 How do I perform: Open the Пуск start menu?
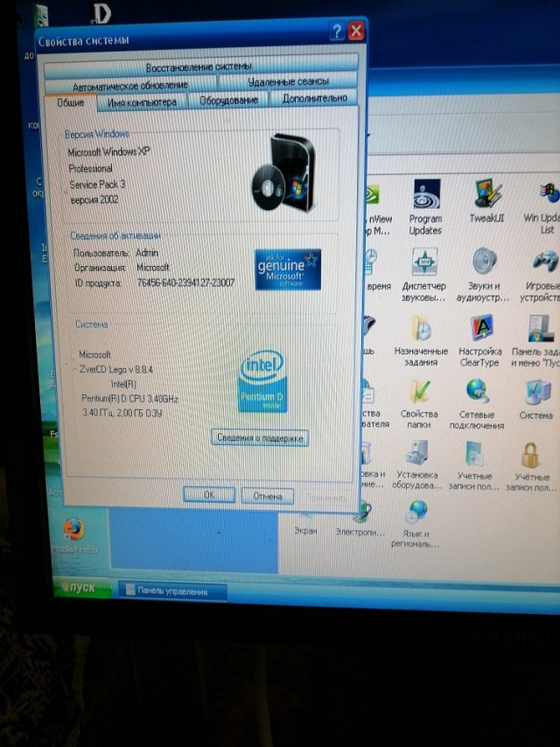pyautogui.click(x=81, y=588)
